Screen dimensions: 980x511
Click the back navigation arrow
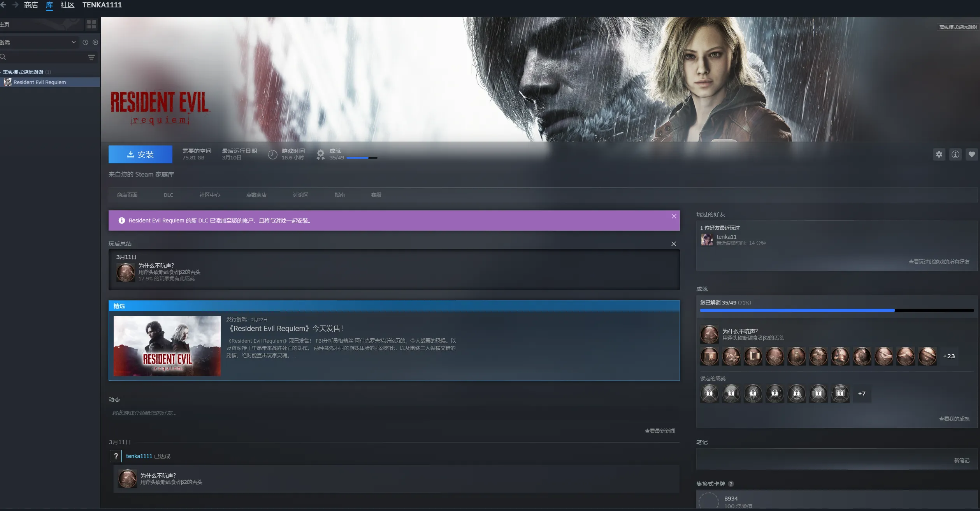[x=4, y=5]
